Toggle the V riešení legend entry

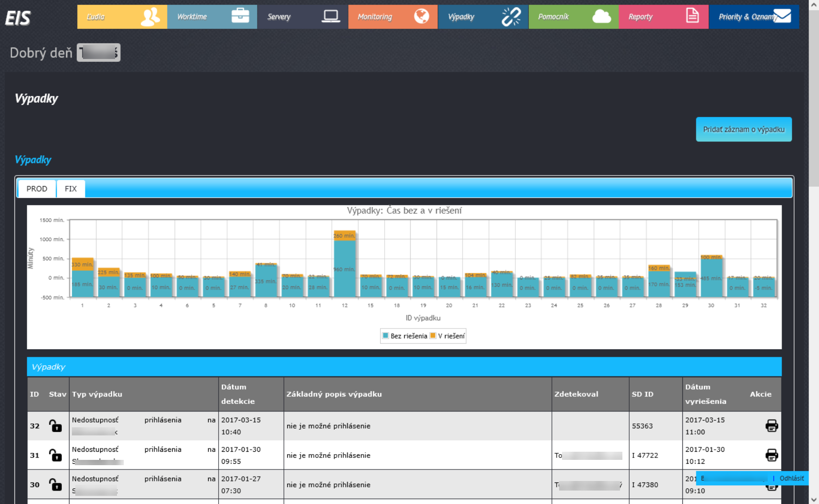click(447, 336)
